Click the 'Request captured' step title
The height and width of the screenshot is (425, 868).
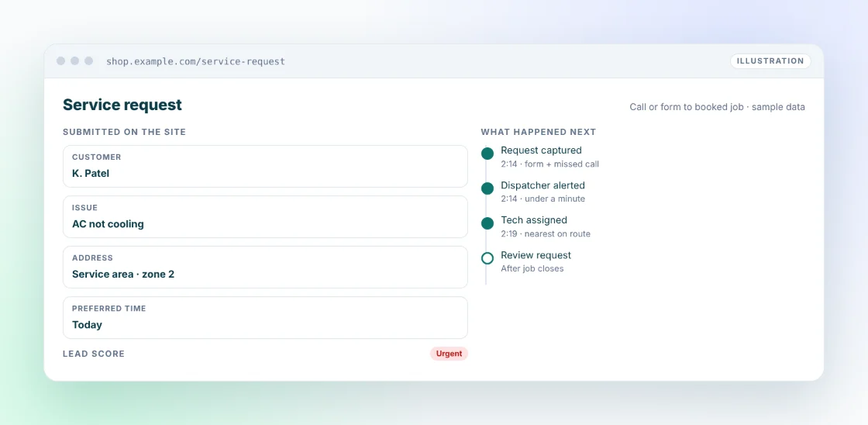tap(541, 150)
